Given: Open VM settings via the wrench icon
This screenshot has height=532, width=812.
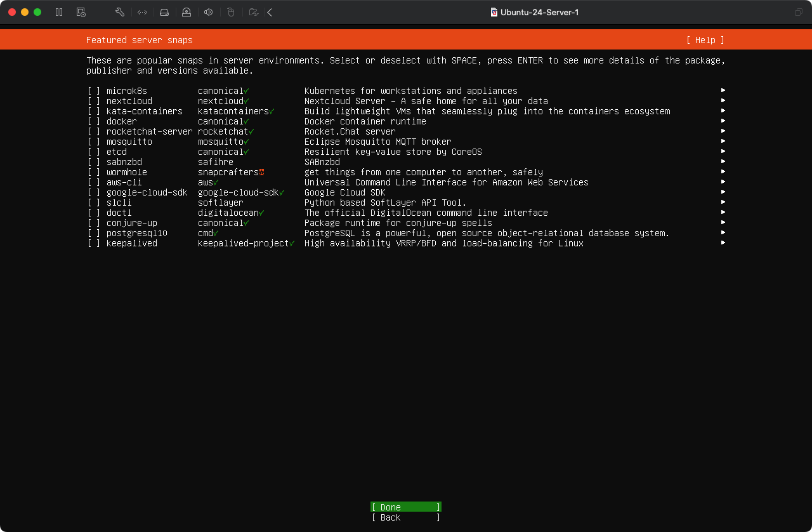Looking at the screenshot, I should [x=120, y=12].
